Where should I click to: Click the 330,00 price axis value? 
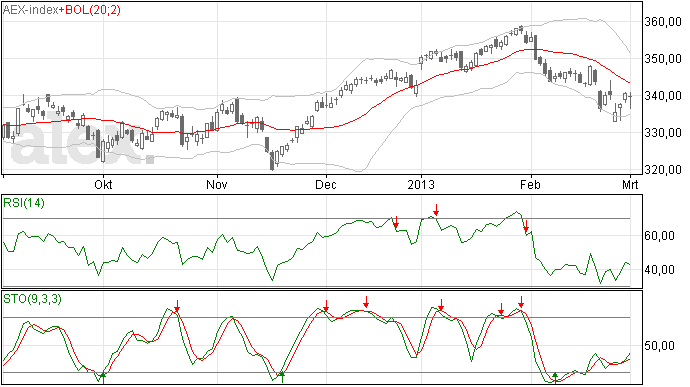(x=663, y=133)
